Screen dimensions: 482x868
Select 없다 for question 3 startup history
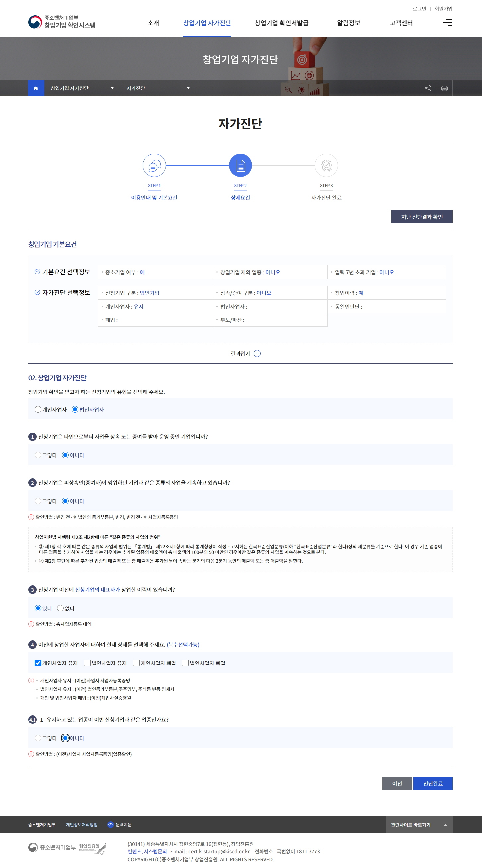[x=60, y=608]
